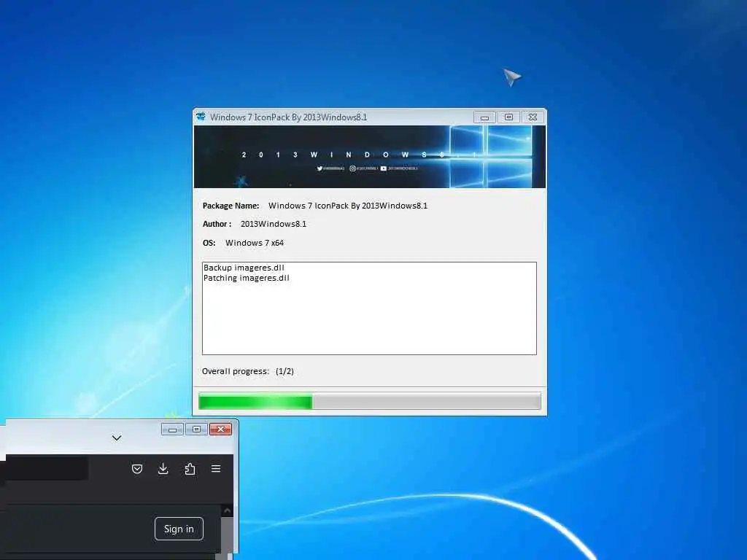Screen dimensions: 747x560
Task: Open the Firefox downloads arrow icon
Action: [x=163, y=469]
